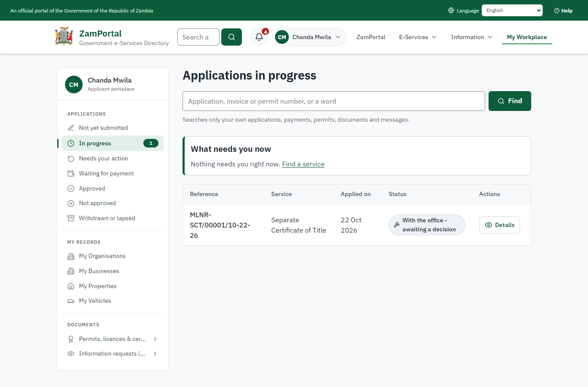Click the car icon beside My Vehicles
This screenshot has height=387, width=588.
[x=71, y=301]
